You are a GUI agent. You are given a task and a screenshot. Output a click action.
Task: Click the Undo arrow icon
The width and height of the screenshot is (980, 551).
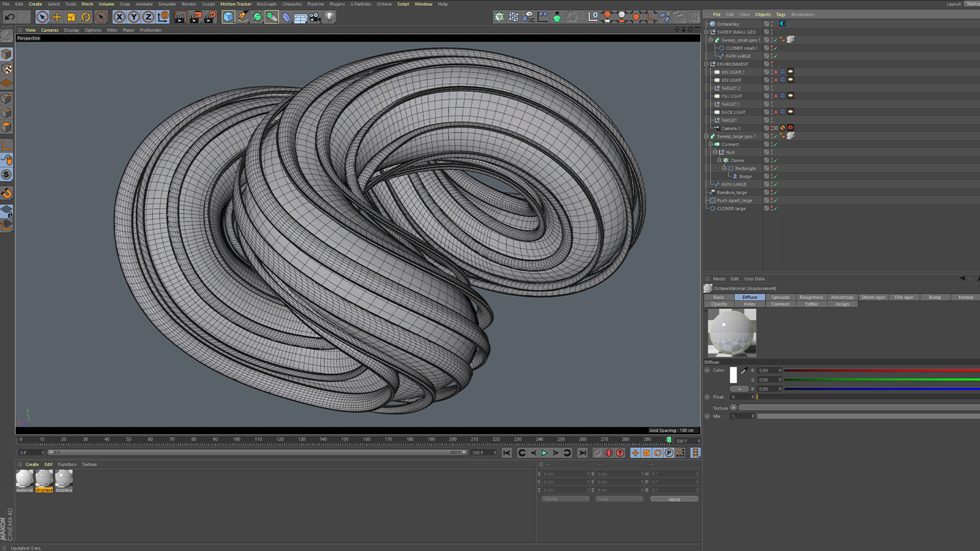point(10,17)
